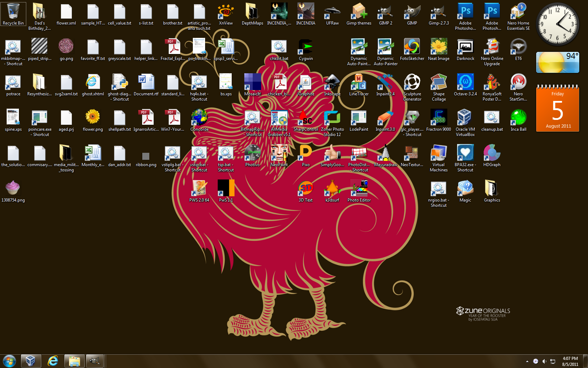Select the Adobe Photoshop shortcut beside Gimp-2.7.3

(465, 16)
